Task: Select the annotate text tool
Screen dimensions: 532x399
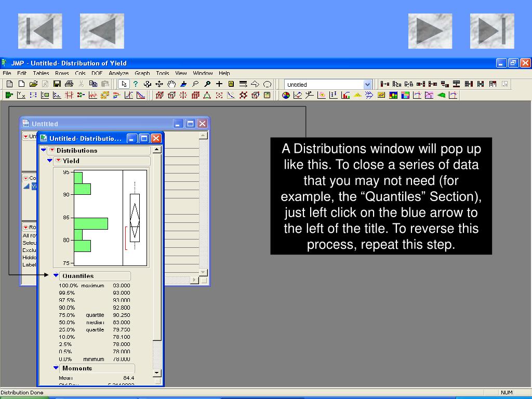Action: [x=231, y=84]
